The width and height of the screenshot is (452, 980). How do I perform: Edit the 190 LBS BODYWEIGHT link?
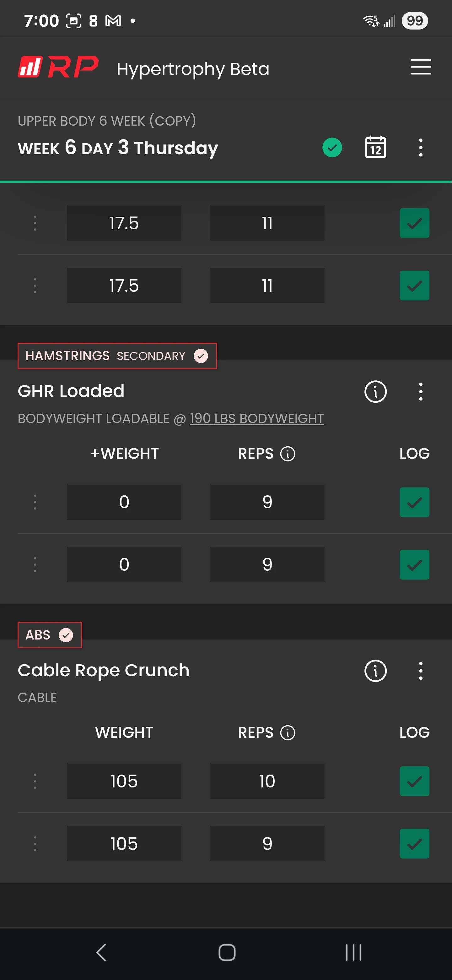point(257,418)
